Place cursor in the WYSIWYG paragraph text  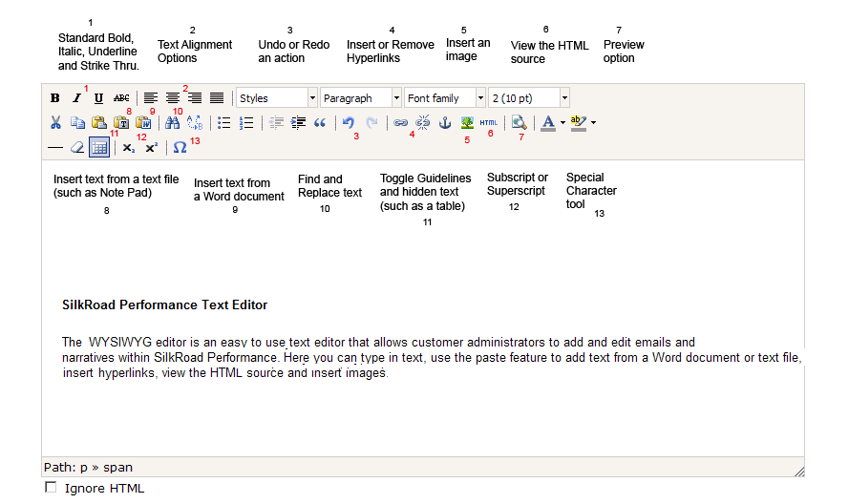pos(432,357)
